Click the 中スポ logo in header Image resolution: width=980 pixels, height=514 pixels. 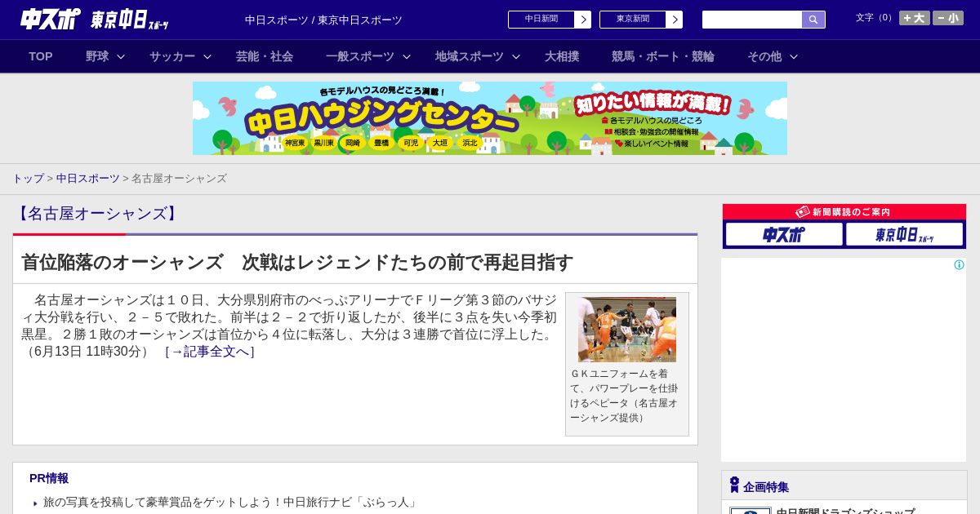50,19
